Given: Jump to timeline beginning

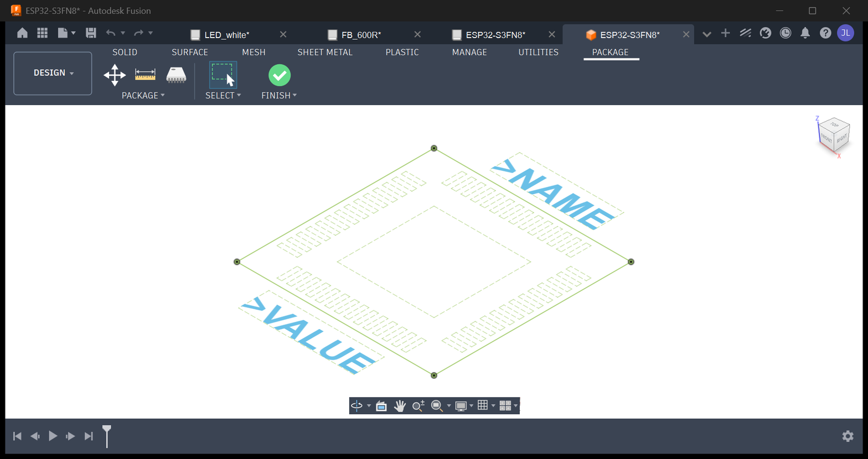Looking at the screenshot, I should (17, 436).
